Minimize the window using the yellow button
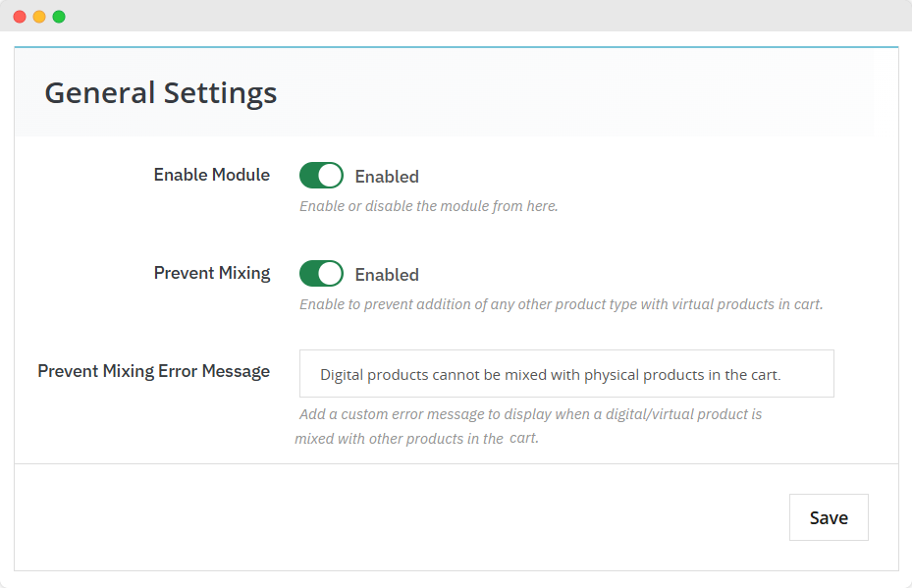The width and height of the screenshot is (912, 588). click(39, 17)
